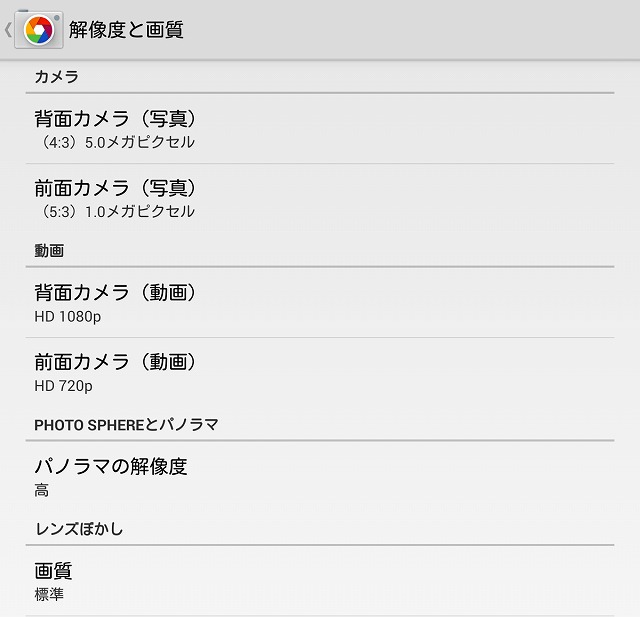Tap empty right side of top action bar
This screenshot has height=617, width=640.
[450, 30]
